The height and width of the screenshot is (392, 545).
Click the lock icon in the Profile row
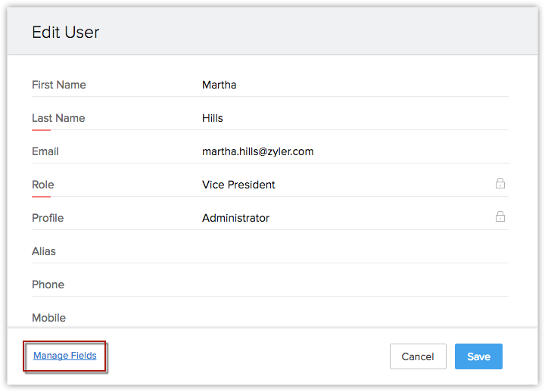[x=500, y=216]
